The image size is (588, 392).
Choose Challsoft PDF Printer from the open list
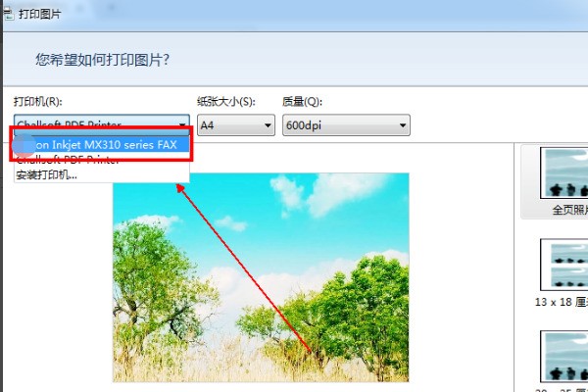click(102, 160)
